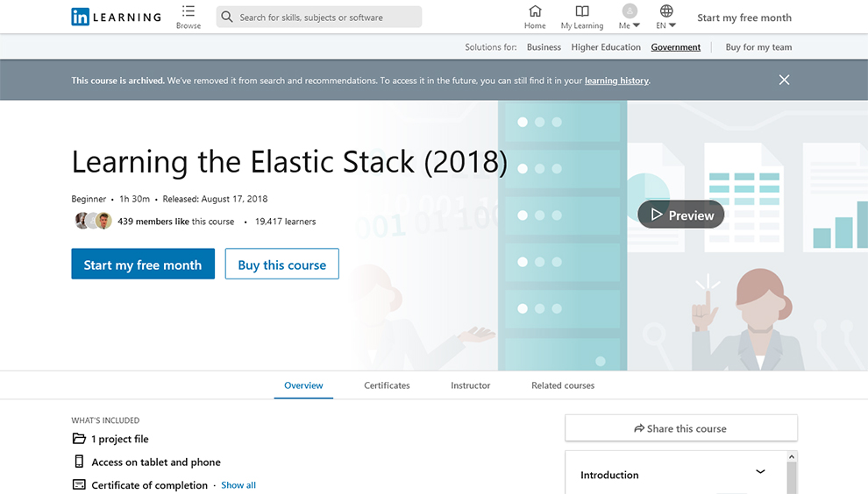Image resolution: width=868 pixels, height=494 pixels.
Task: Click Buy for my team link
Action: (x=758, y=47)
